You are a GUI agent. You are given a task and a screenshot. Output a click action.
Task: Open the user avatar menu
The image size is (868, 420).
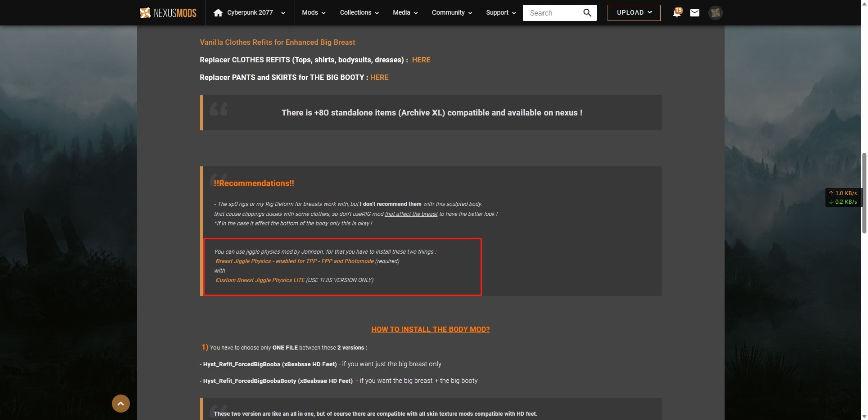[716, 13]
